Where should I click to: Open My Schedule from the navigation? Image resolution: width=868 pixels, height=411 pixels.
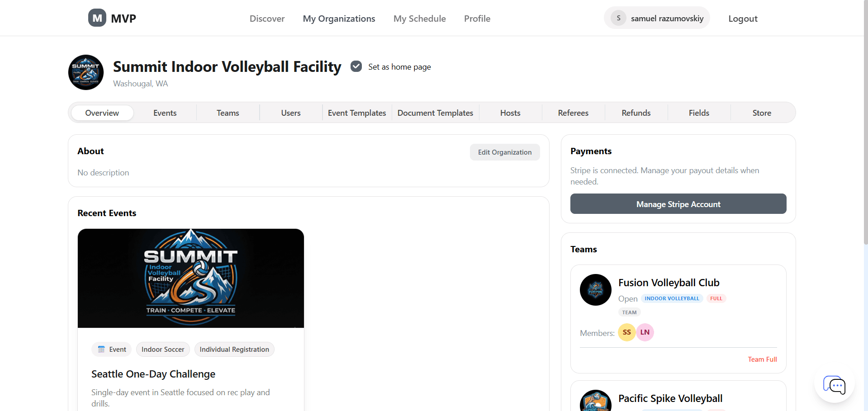[x=419, y=19]
